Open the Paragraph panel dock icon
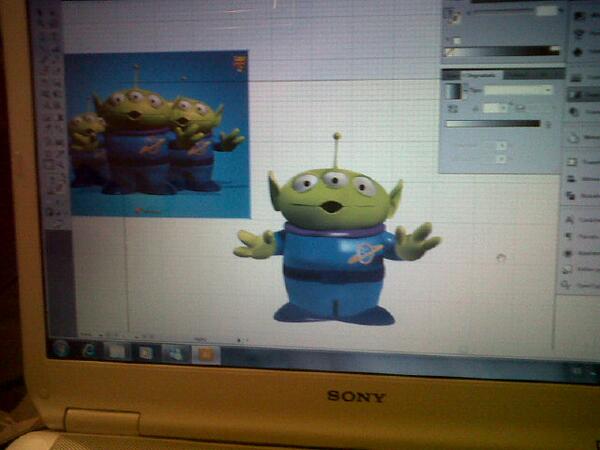Viewport: 600px width, 450px height. click(569, 236)
